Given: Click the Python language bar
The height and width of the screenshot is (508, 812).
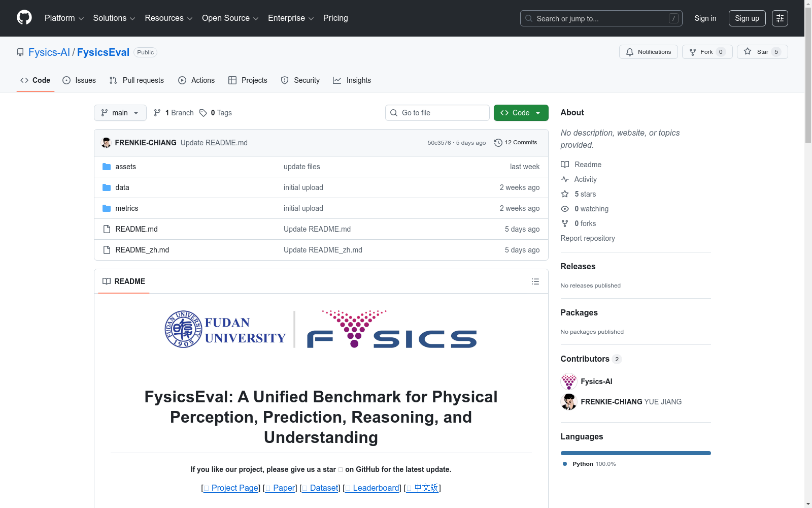Looking at the screenshot, I should (x=636, y=453).
